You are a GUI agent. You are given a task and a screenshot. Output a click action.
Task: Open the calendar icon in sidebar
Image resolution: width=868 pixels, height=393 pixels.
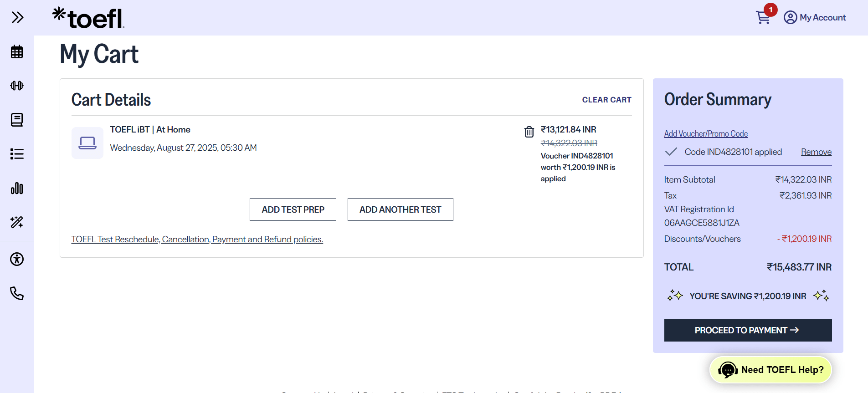17,52
